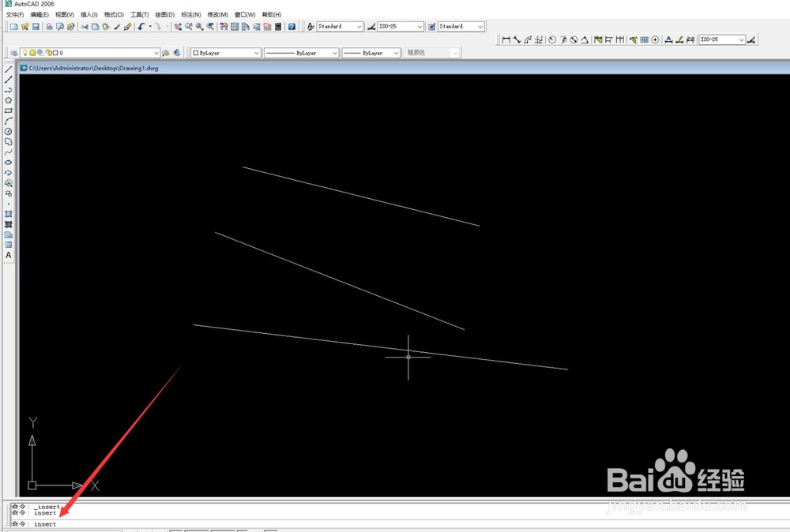Open the 格式(O) menu

click(x=114, y=14)
